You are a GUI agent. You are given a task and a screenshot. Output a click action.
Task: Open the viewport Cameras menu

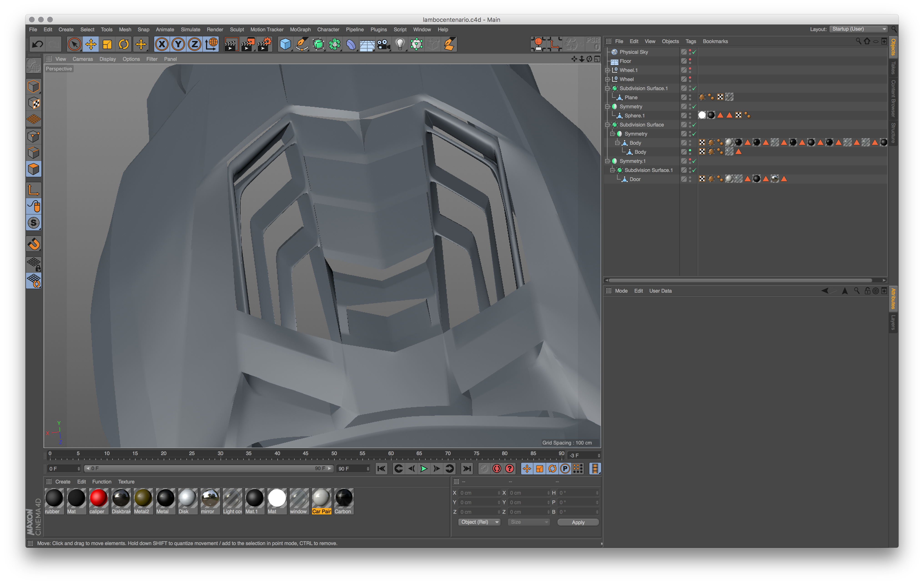pyautogui.click(x=83, y=59)
